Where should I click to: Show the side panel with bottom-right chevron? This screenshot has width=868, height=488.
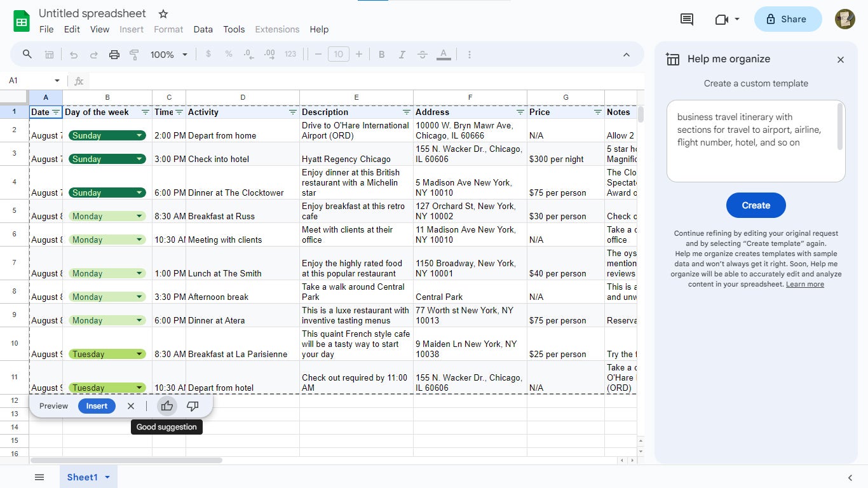pos(850,478)
